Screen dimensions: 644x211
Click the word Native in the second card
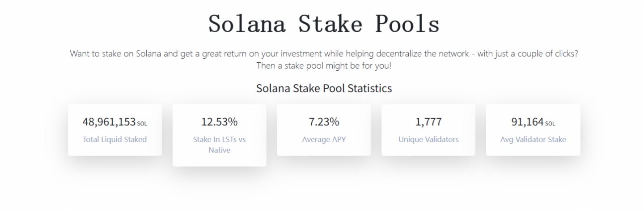[x=219, y=150]
